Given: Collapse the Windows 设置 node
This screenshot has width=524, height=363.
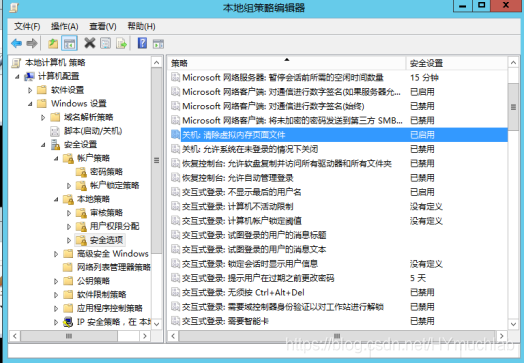Looking at the screenshot, I should pos(30,104).
